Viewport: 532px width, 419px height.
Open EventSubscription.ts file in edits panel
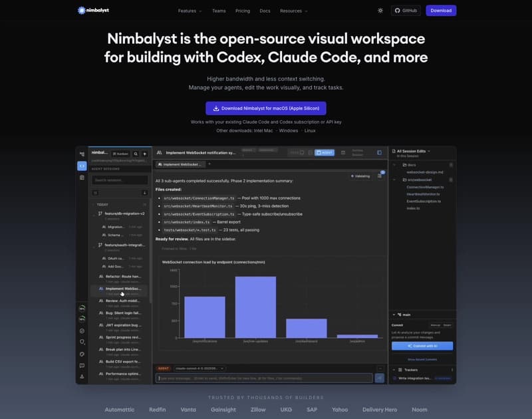[x=424, y=202]
